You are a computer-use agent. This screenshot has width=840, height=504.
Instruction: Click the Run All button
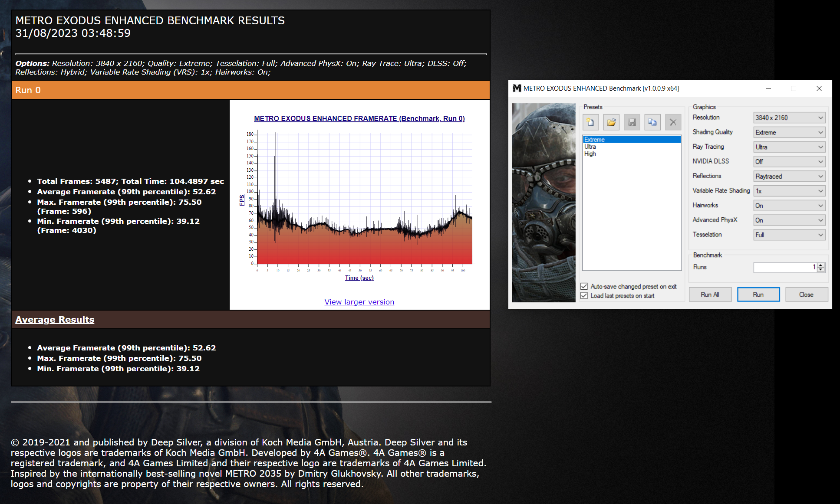click(x=710, y=295)
